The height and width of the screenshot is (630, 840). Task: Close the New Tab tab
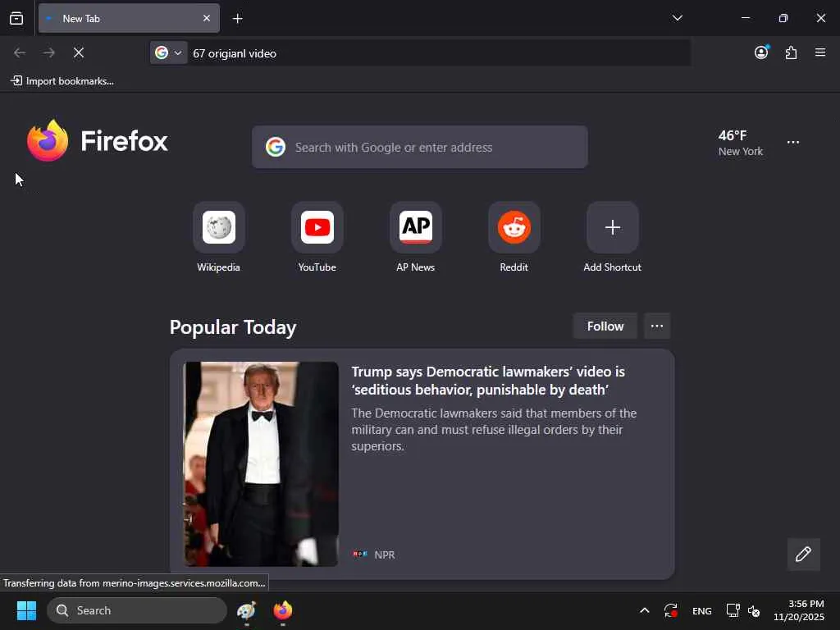pos(206,18)
